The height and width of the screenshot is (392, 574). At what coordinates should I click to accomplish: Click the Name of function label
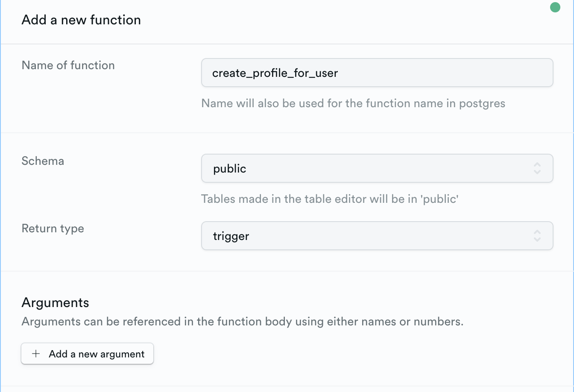[68, 65]
